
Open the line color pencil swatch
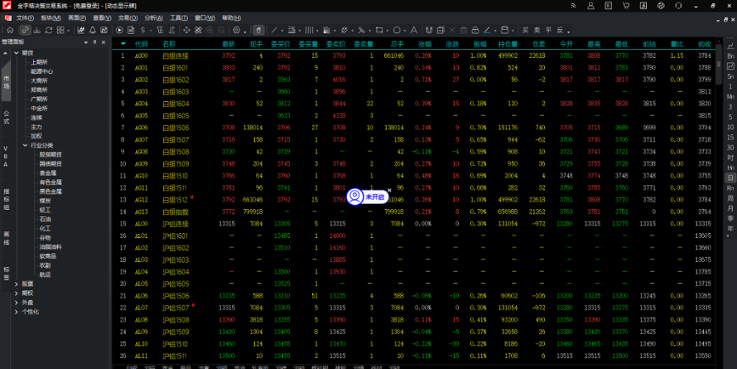[487, 30]
